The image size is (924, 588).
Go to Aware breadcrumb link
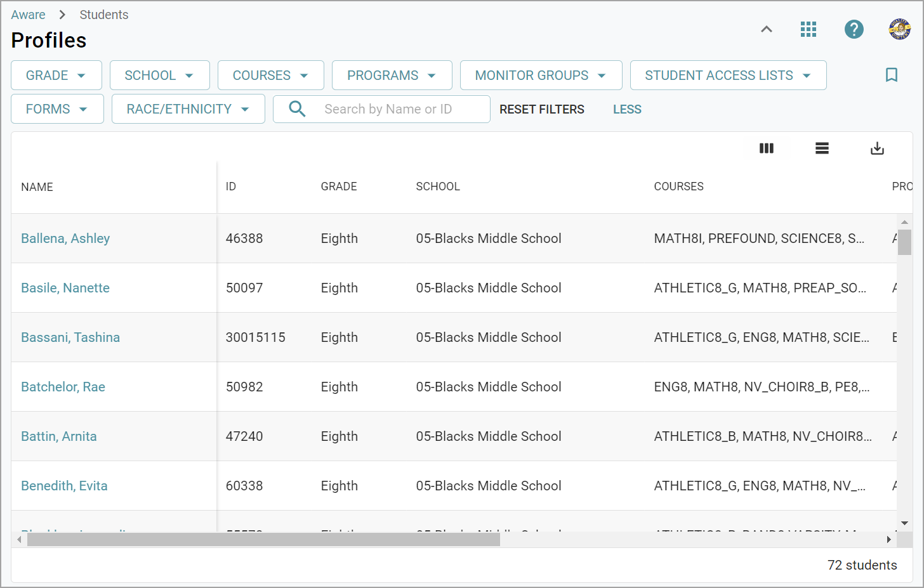(28, 15)
